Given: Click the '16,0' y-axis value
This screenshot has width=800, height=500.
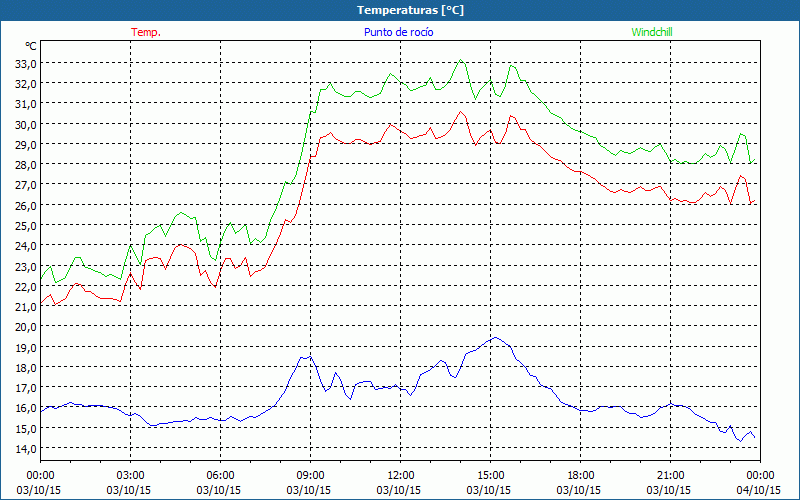Looking at the screenshot, I should tap(26, 409).
